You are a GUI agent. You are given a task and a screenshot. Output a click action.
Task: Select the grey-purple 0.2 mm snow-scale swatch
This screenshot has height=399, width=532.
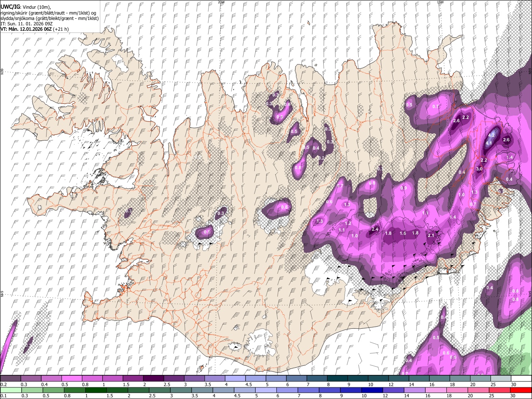10,378
